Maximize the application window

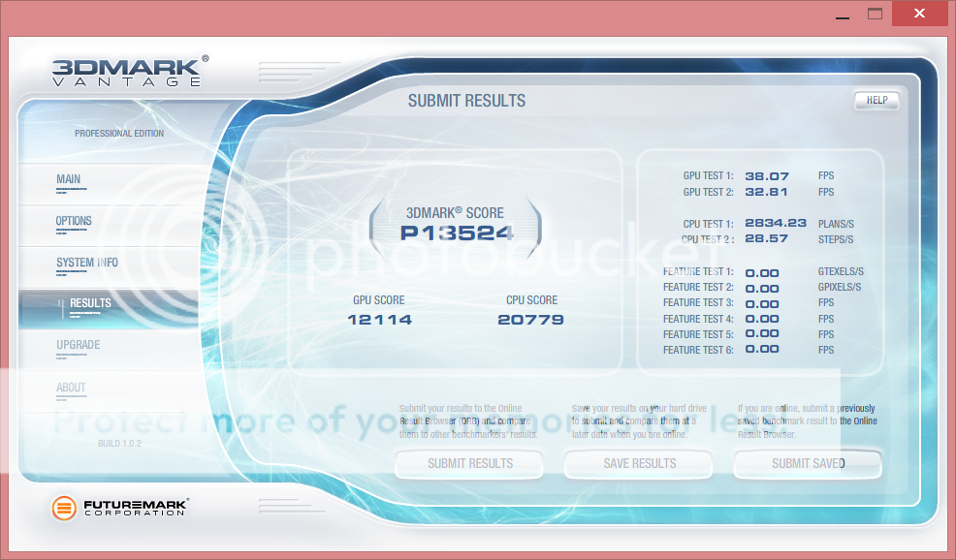(x=876, y=14)
